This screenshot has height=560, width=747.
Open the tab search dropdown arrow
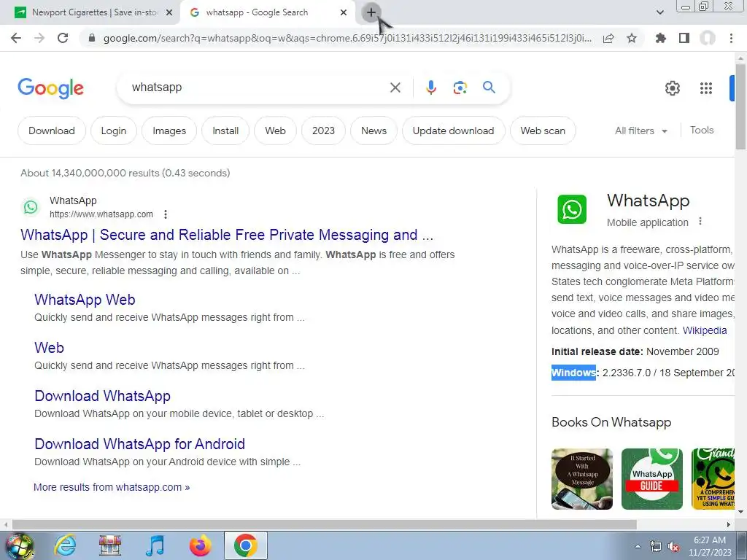pos(659,12)
